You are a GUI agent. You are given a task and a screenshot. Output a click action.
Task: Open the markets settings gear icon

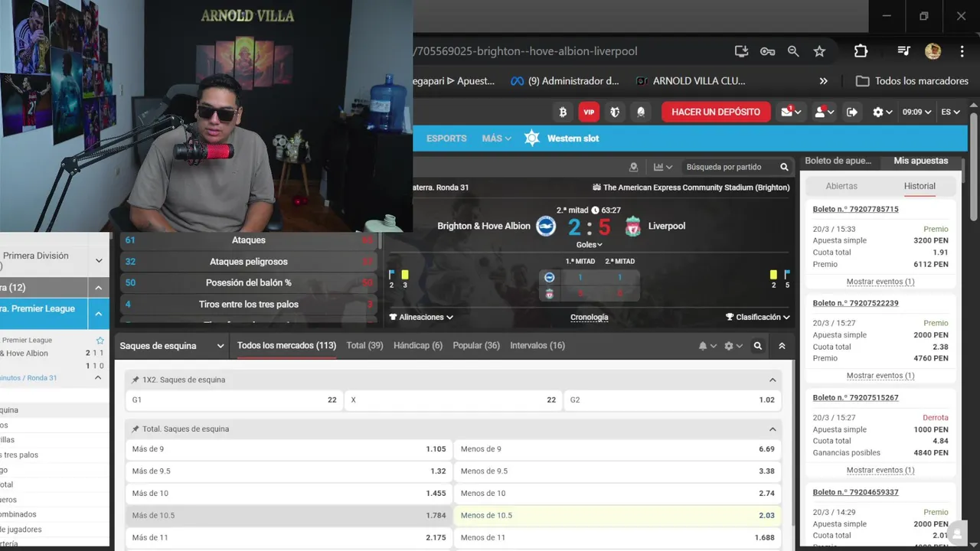click(733, 346)
